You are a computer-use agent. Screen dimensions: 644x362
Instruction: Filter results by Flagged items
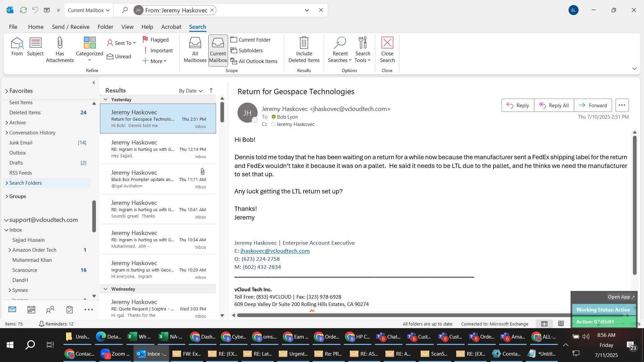[x=156, y=40]
